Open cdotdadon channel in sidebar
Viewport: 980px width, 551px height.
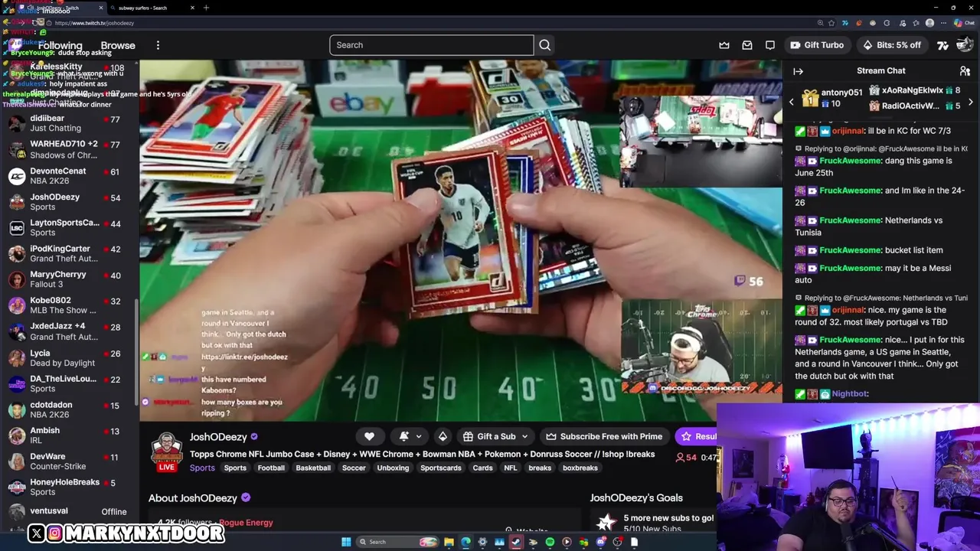pos(69,409)
